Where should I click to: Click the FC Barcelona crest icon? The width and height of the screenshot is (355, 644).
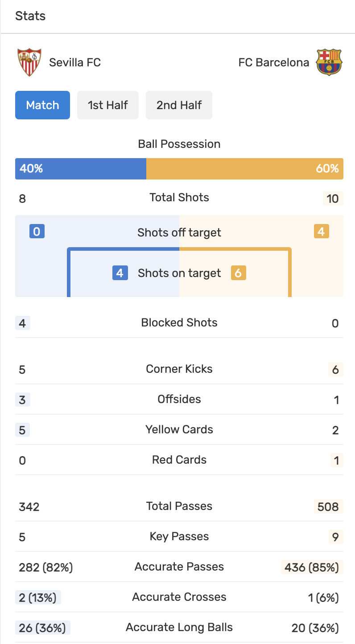tap(329, 62)
